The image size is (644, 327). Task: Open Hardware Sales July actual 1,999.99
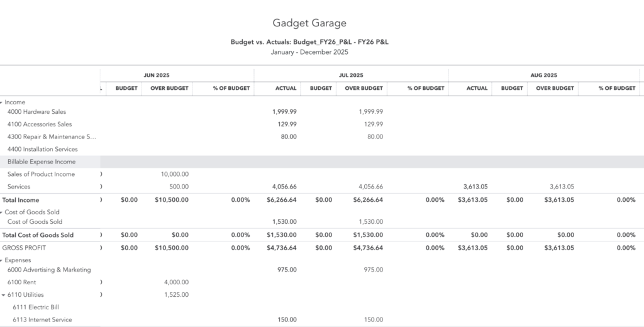click(x=284, y=112)
